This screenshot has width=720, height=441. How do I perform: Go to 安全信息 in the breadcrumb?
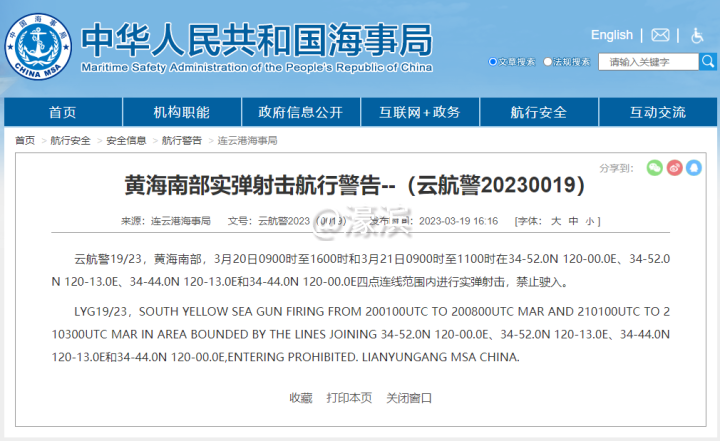[126, 141]
